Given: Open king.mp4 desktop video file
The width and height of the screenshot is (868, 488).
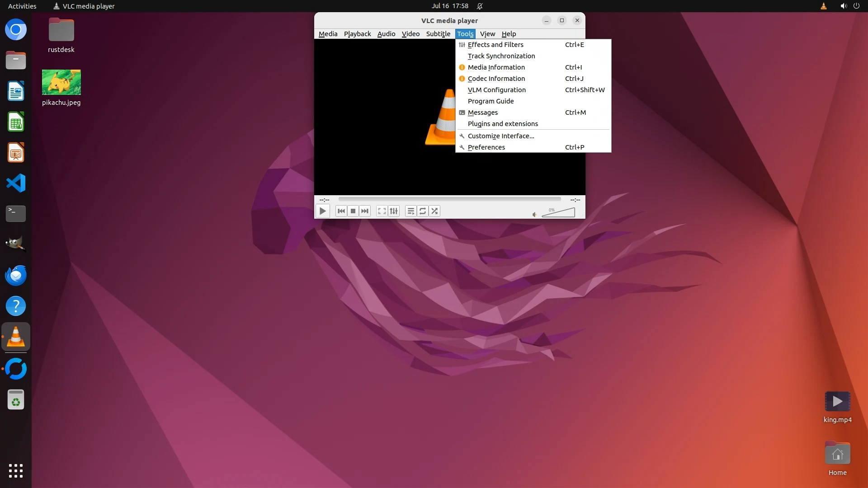Looking at the screenshot, I should (x=837, y=402).
